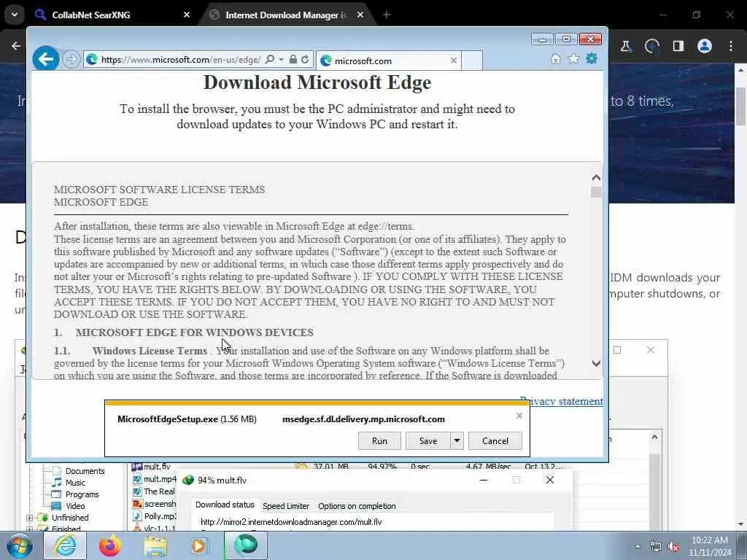Click the mult.flv download URL text
Image resolution: width=747 pixels, height=560 pixels.
click(x=291, y=522)
